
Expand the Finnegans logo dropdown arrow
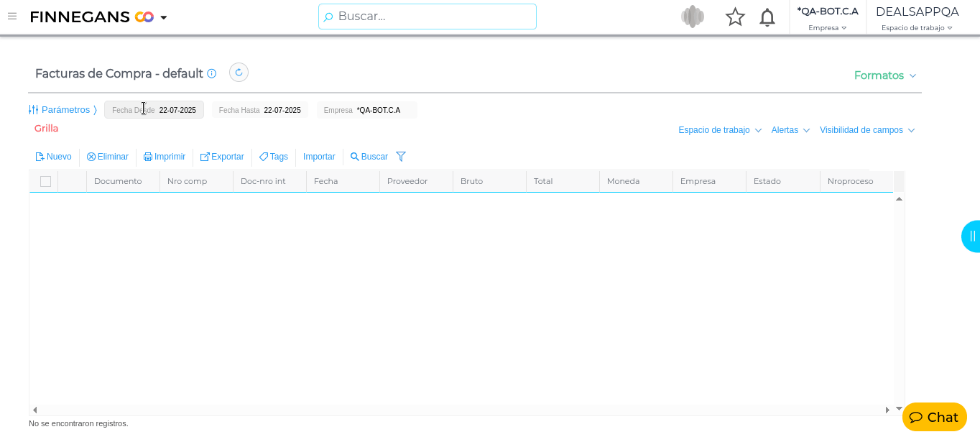(x=164, y=17)
